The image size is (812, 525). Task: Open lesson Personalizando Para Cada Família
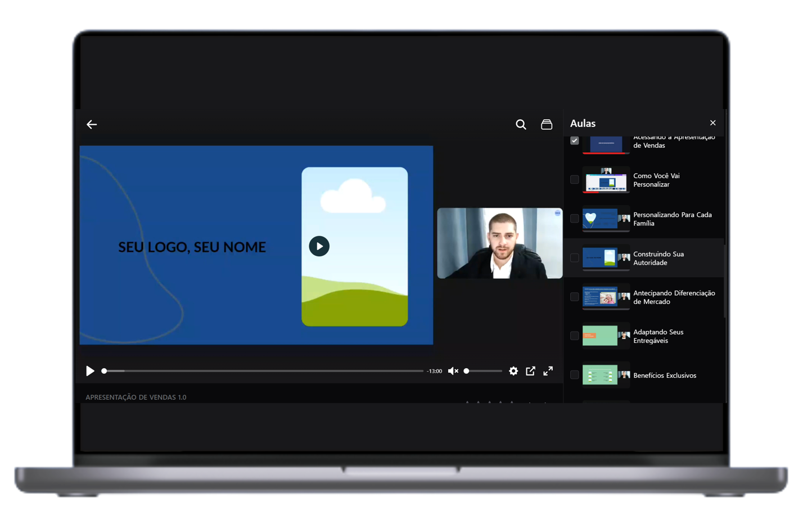pyautogui.click(x=672, y=219)
